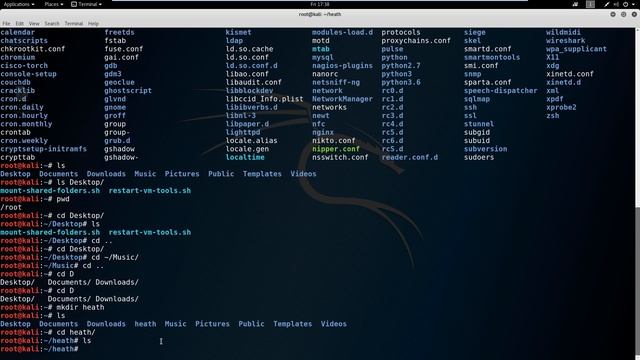Click 'wireshark' in the directory listing
Screen dimensions: 640x360
(x=565, y=40)
